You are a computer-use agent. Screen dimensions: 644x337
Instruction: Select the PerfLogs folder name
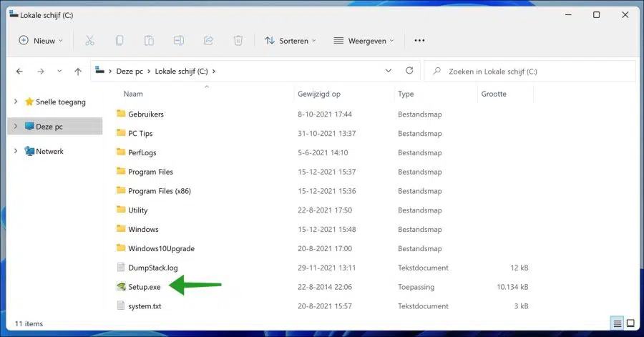pos(142,152)
